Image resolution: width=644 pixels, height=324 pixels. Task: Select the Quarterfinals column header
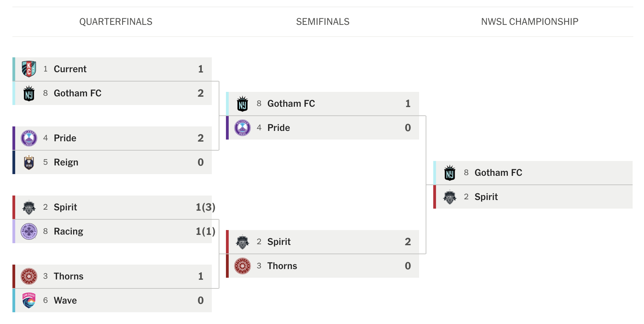click(x=116, y=22)
